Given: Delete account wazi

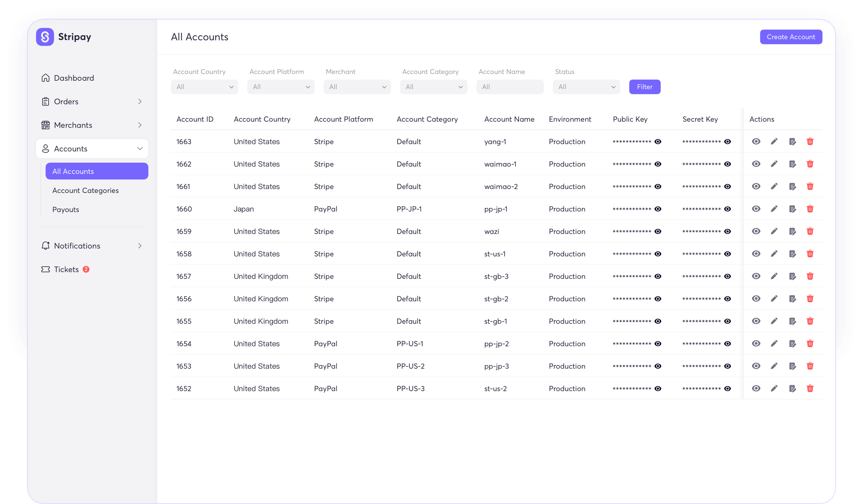Looking at the screenshot, I should point(810,231).
